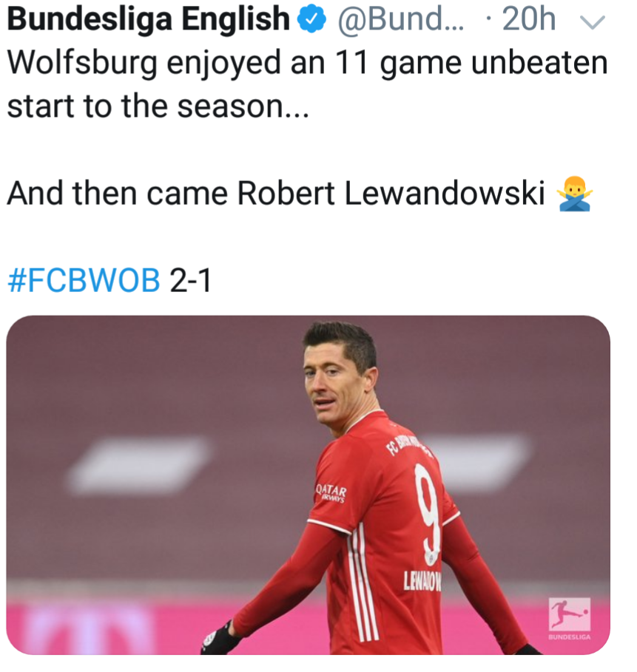The height and width of the screenshot is (672, 637).
Task: Click the blue verified badge icon
Action: 312,20
